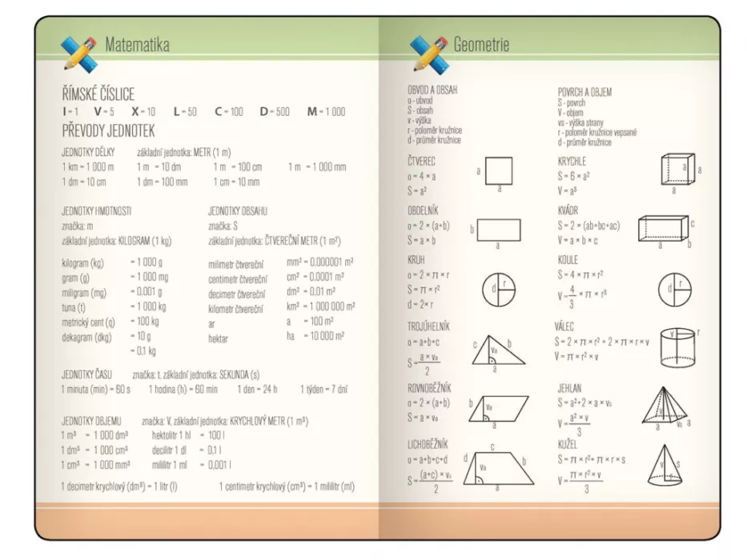Click the cube diagram next to KRYCHLE
The image size is (747, 560).
(677, 170)
